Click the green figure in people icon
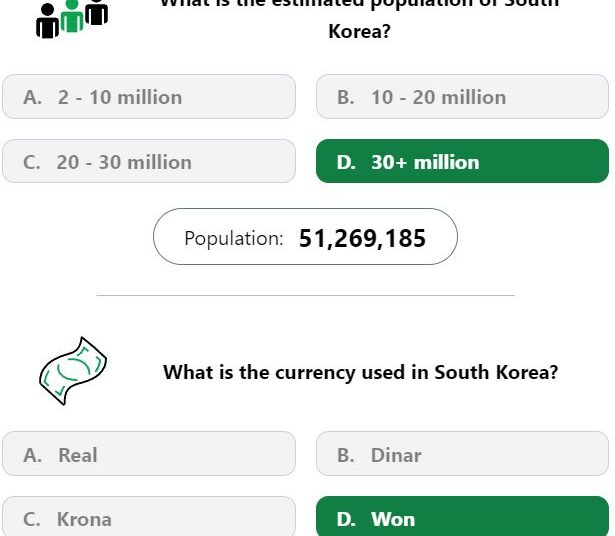The image size is (615, 536). 72,16
